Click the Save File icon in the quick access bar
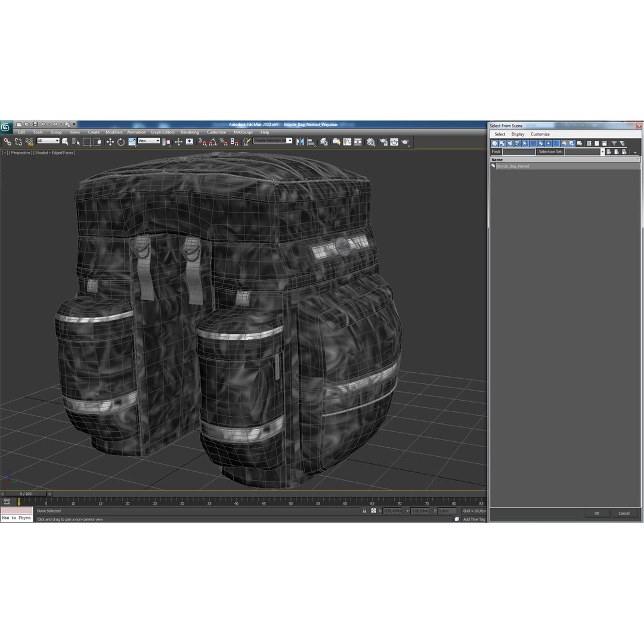 (35, 125)
